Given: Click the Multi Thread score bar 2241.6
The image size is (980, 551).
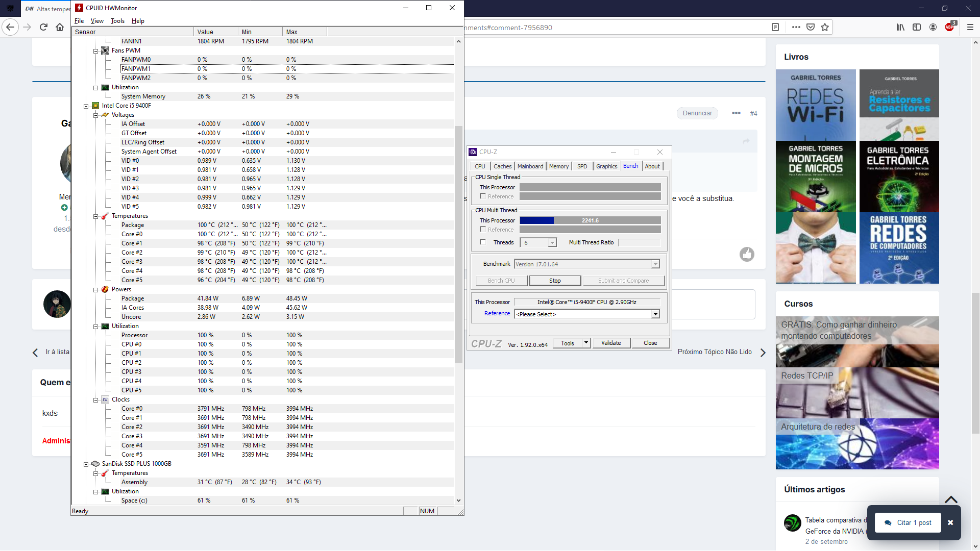Looking at the screenshot, I should [x=590, y=220].
